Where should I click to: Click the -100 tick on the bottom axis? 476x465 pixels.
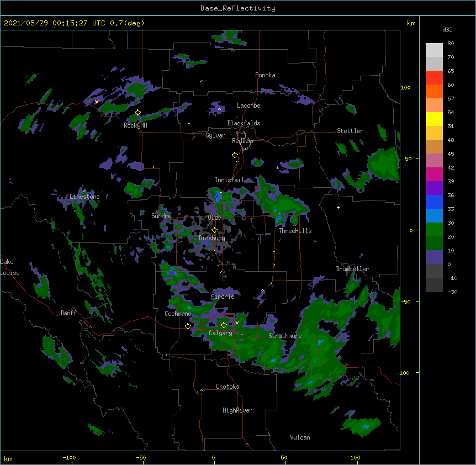point(69,457)
